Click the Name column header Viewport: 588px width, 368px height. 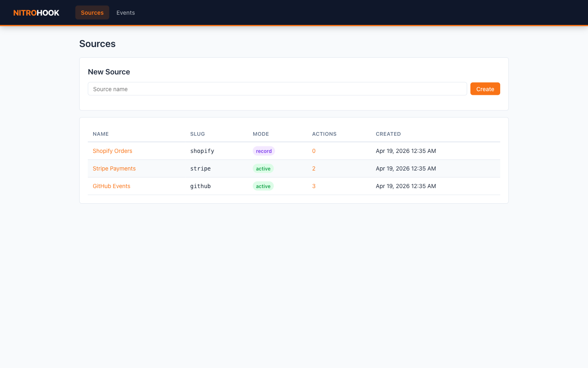(101, 134)
